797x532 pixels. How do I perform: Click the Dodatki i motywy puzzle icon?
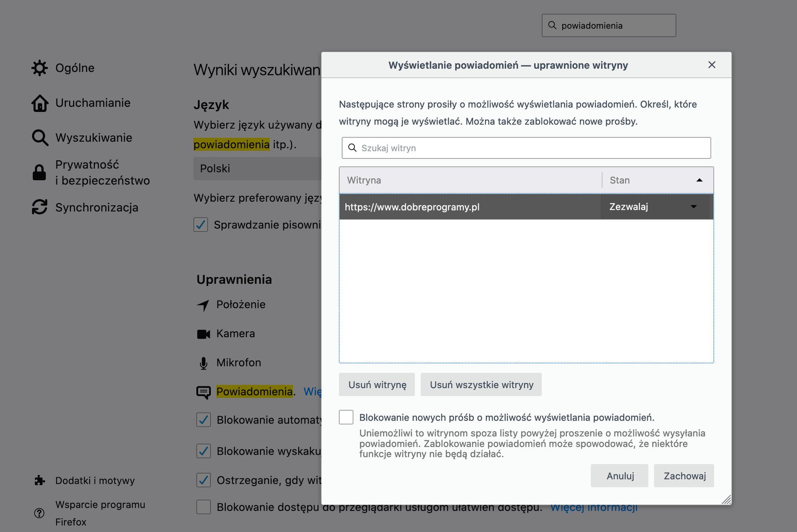click(40, 480)
